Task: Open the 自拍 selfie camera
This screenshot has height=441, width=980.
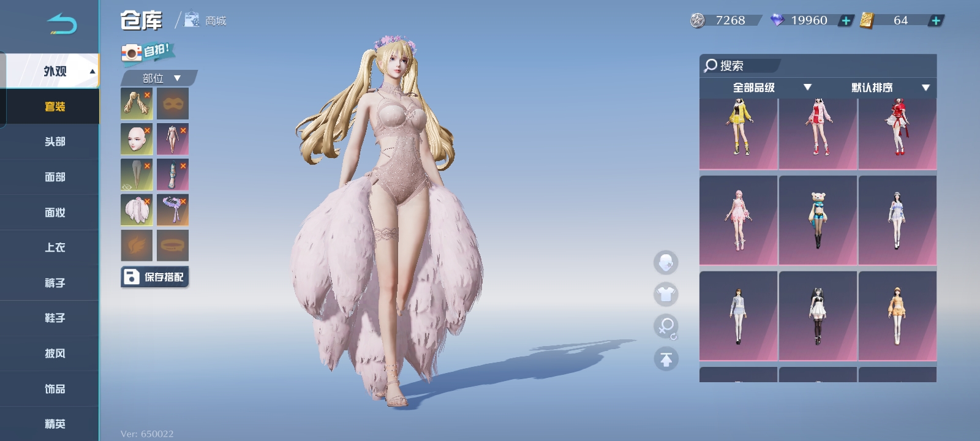Action: pyautogui.click(x=148, y=52)
